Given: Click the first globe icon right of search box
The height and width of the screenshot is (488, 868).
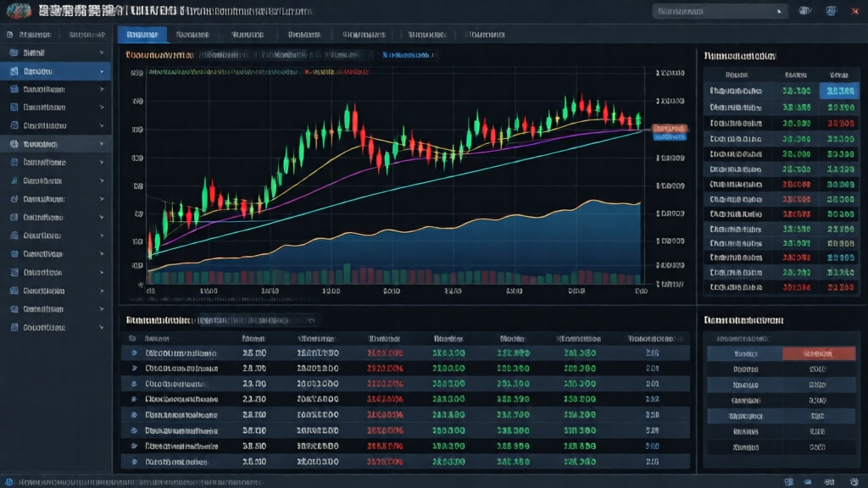Looking at the screenshot, I should pyautogui.click(x=804, y=11).
